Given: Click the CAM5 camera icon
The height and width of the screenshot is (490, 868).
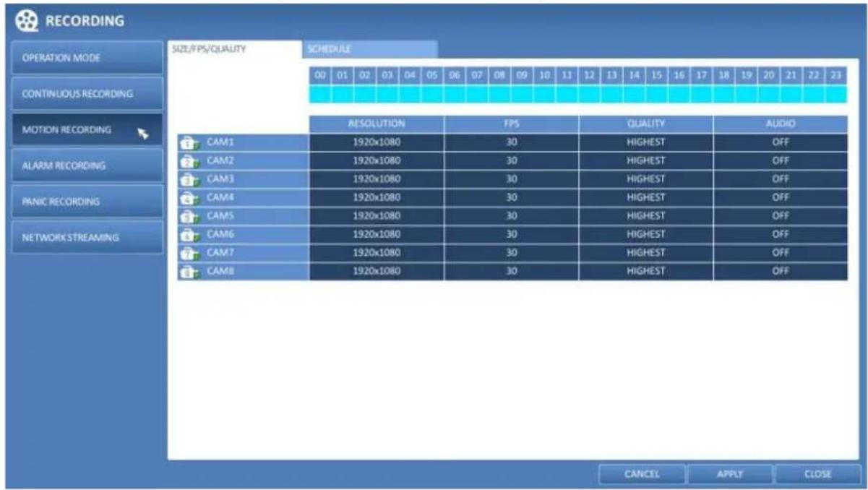Looking at the screenshot, I should (x=189, y=216).
